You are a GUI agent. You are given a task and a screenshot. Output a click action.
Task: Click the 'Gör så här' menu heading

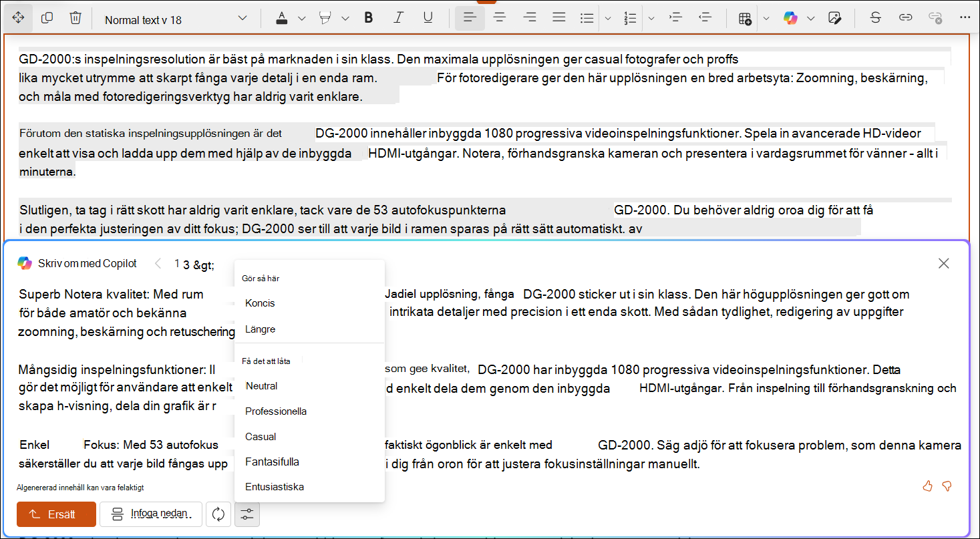261,279
